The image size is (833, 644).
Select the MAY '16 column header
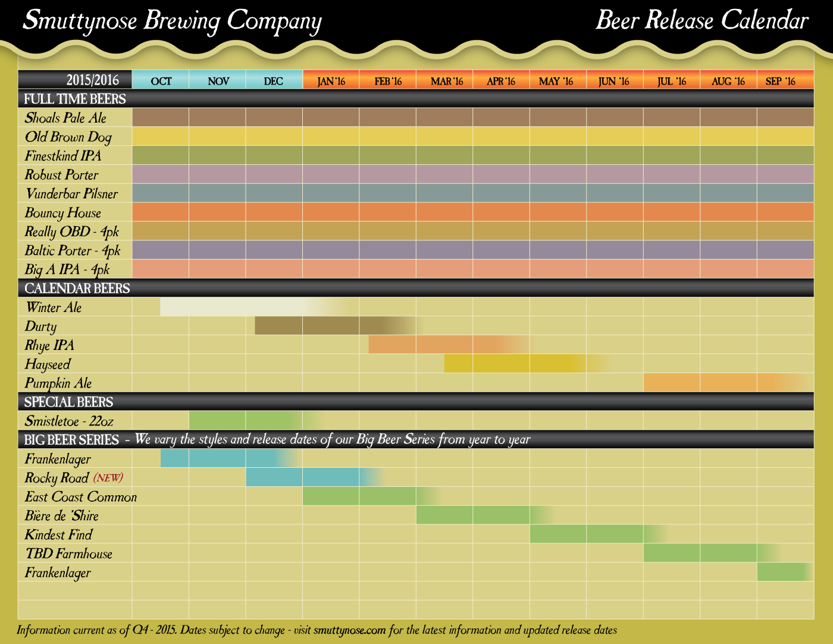click(x=558, y=80)
